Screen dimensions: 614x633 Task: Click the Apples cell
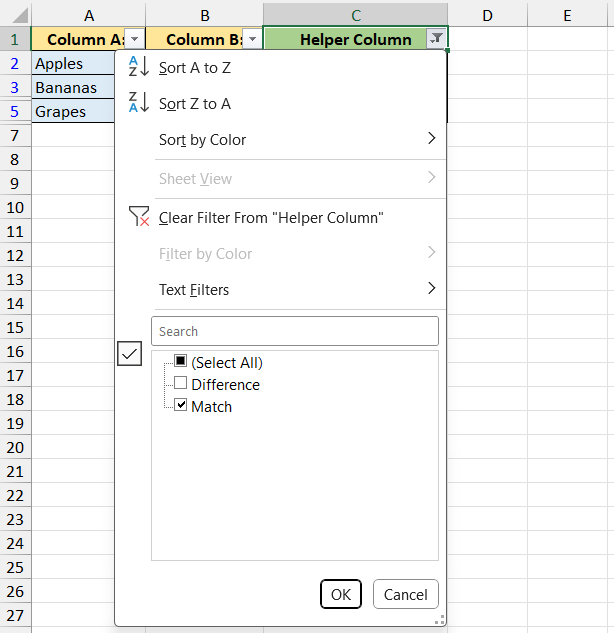(x=73, y=63)
